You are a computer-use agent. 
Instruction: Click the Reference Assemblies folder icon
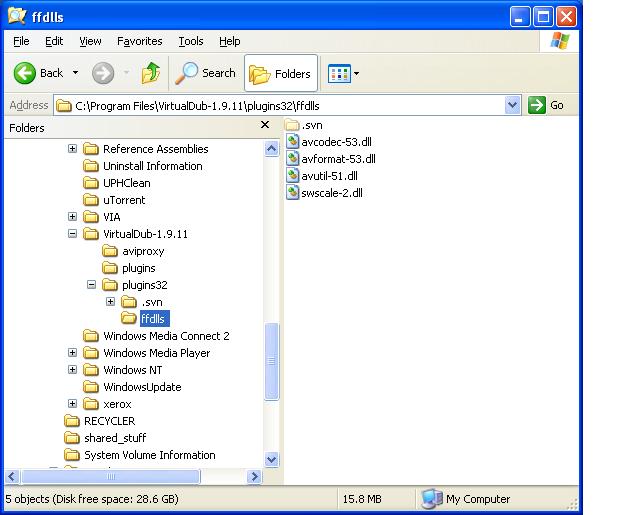pos(91,149)
